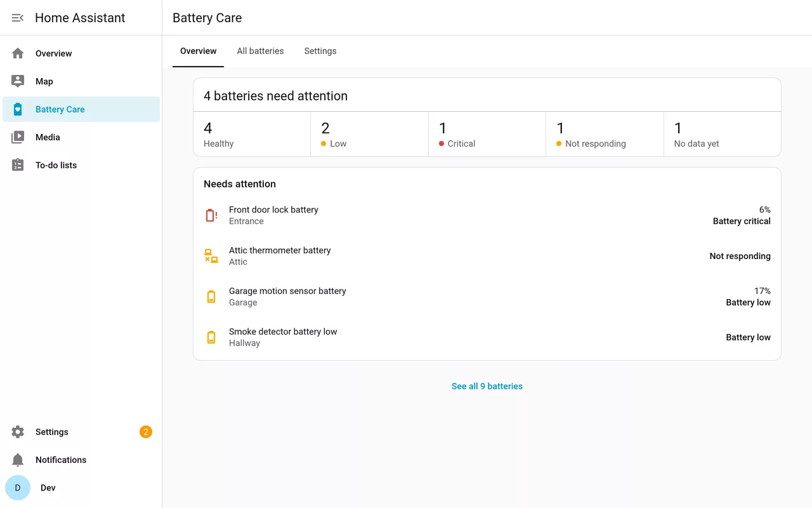Click the Dev user avatar
This screenshot has height=508, width=812.
(18, 488)
